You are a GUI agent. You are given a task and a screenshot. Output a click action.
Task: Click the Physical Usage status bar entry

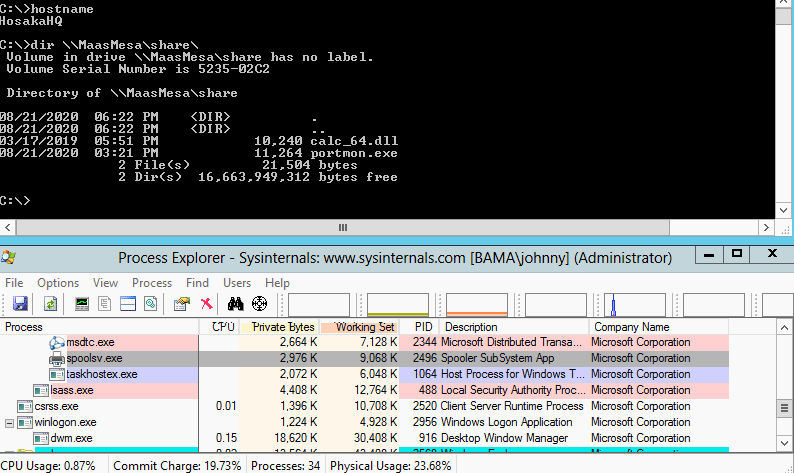(x=390, y=465)
